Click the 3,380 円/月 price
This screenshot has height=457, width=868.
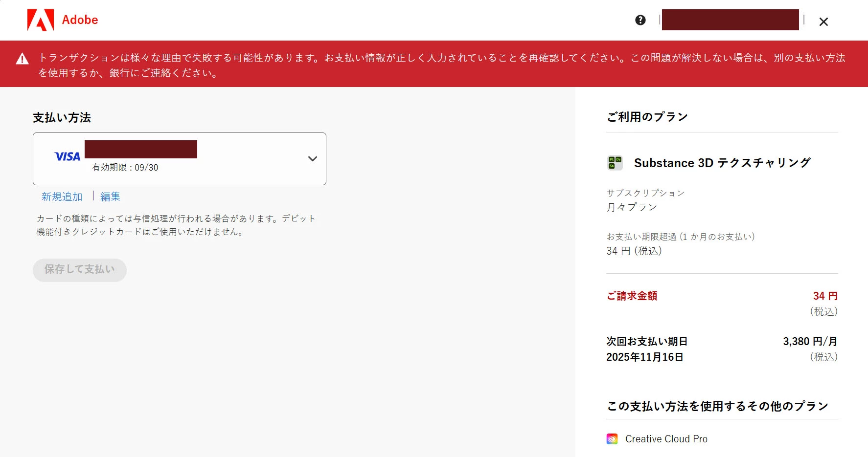pyautogui.click(x=810, y=341)
